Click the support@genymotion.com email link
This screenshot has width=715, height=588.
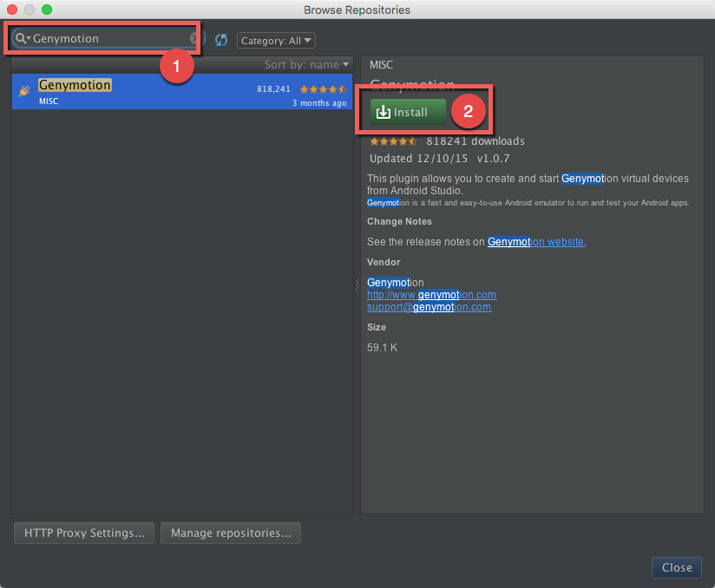429,307
